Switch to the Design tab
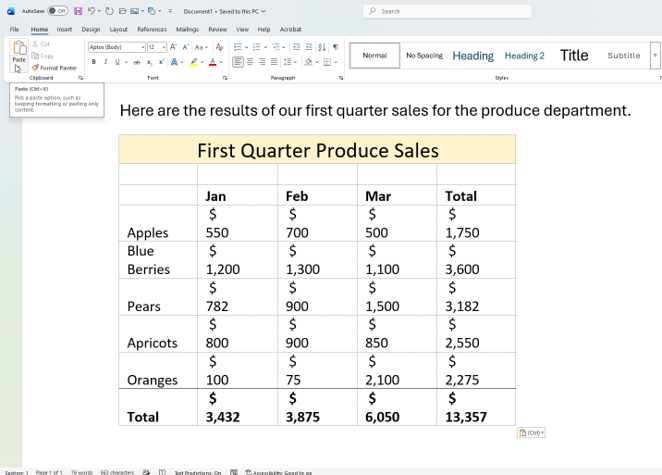 (x=91, y=29)
